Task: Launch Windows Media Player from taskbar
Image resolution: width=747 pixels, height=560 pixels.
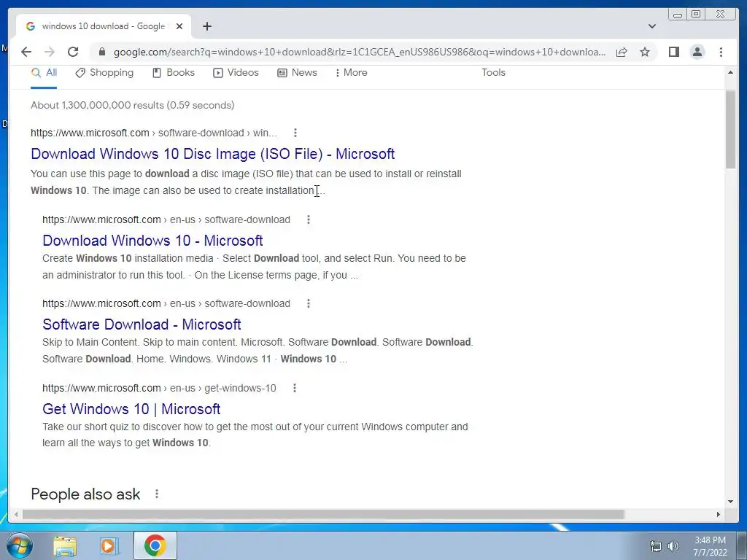Action: 109,546
